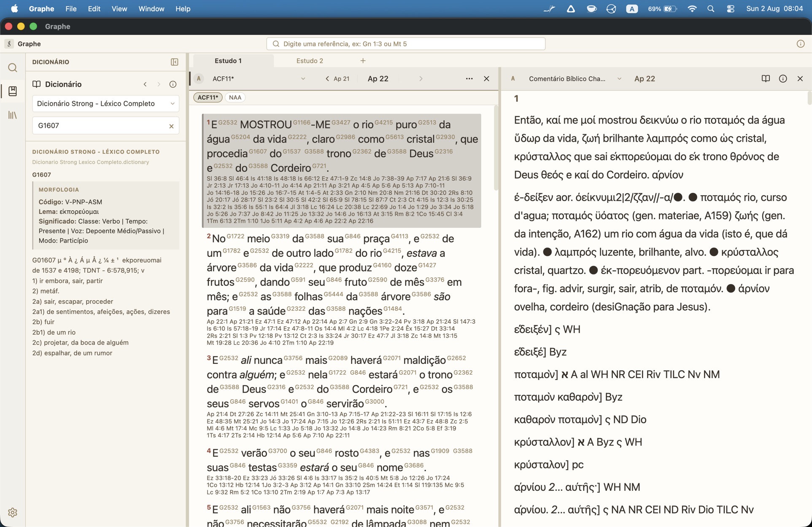Open Wi-Fi status menu
Viewport: 812px width, 527px height.
point(692,8)
